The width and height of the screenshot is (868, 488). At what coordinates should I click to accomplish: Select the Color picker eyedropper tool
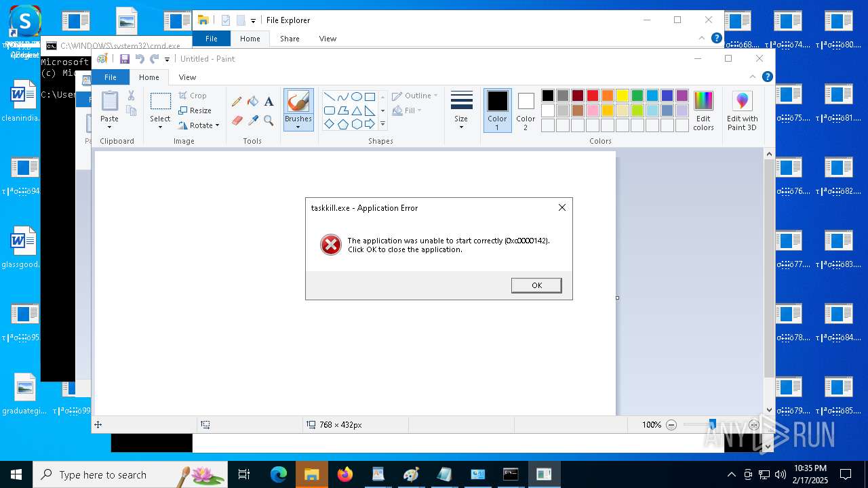point(253,121)
